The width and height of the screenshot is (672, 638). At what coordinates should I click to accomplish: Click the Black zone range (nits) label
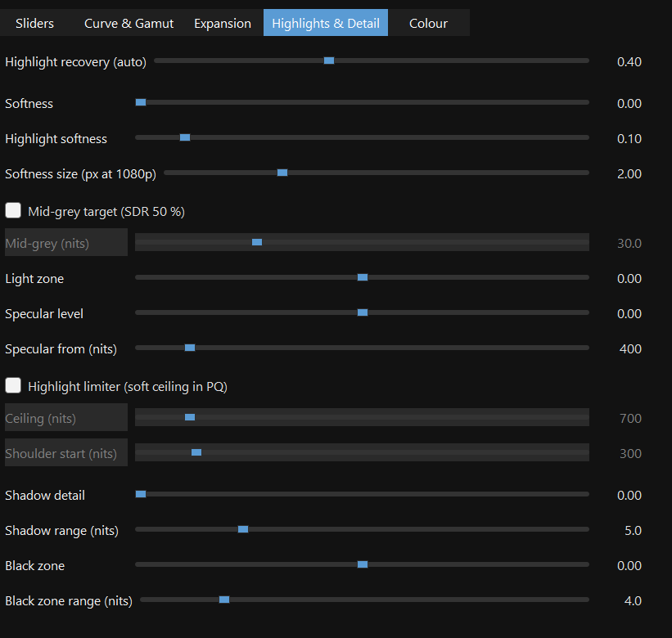click(69, 601)
